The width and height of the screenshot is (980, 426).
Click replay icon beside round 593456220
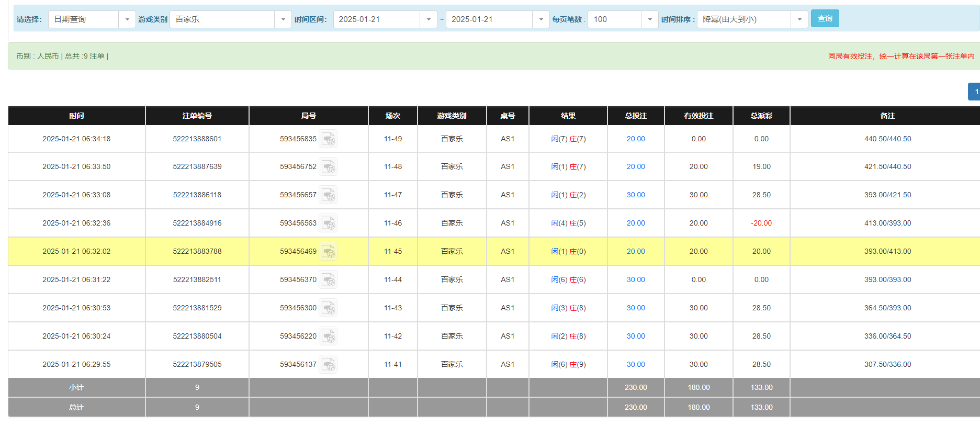[329, 337]
